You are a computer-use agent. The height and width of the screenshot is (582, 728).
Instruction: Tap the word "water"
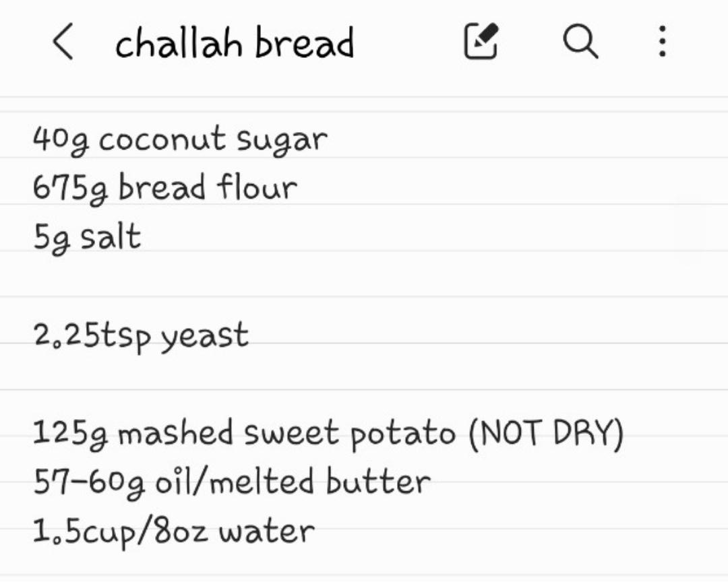tap(266, 530)
